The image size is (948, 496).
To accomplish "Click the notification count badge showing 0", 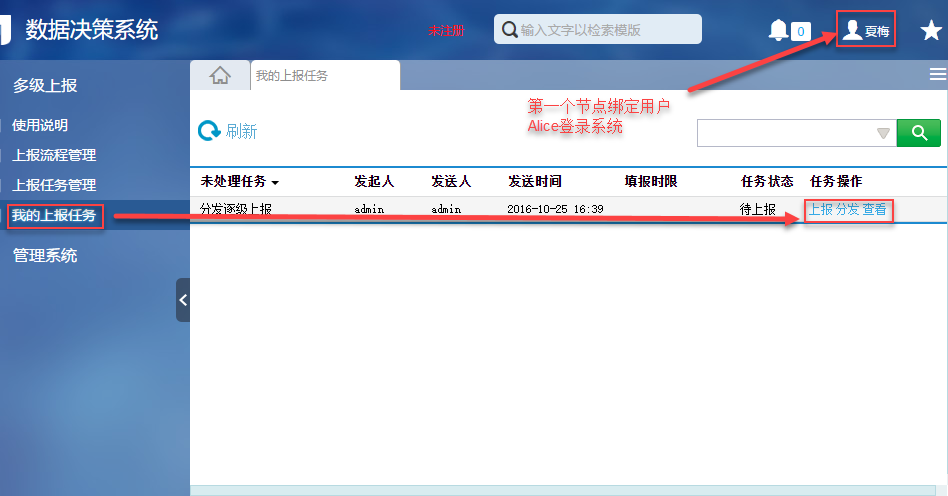I will [800, 31].
